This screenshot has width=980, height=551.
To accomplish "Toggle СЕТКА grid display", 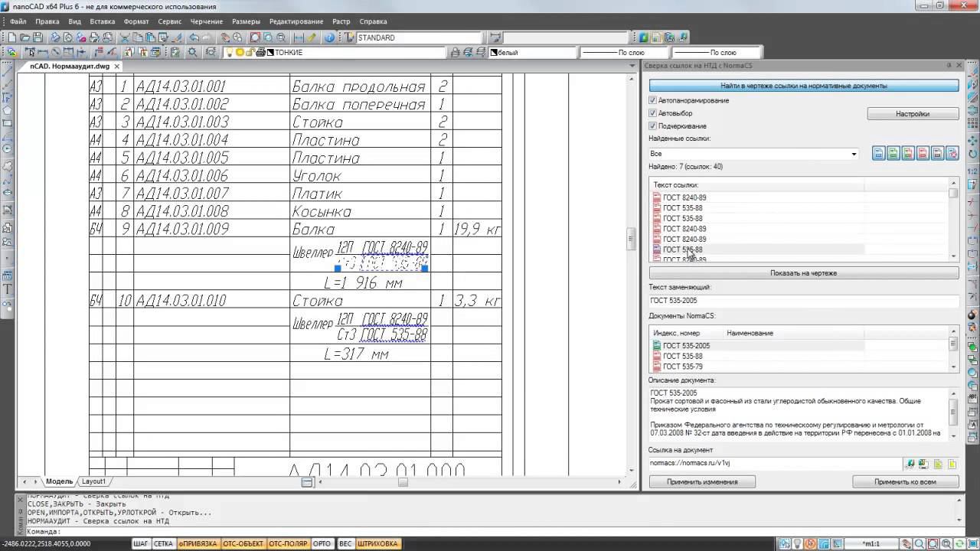I will coord(164,544).
